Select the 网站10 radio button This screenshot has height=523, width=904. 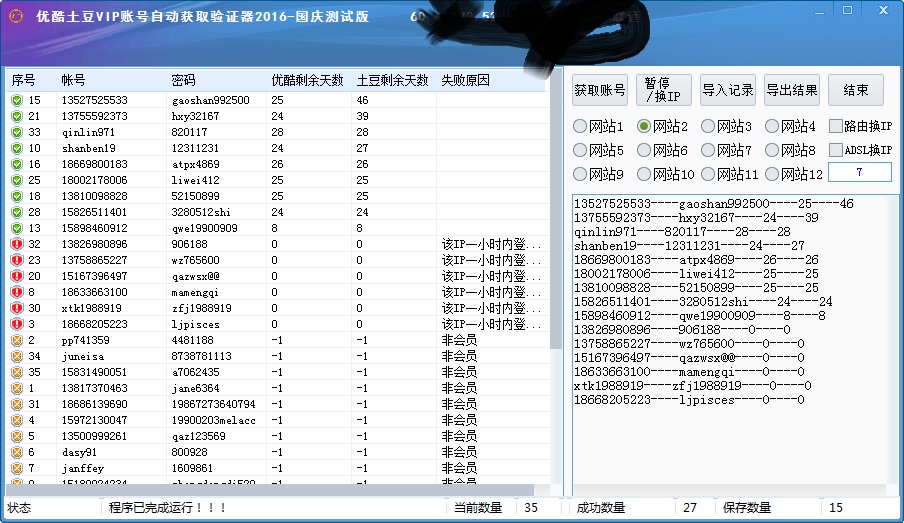pyautogui.click(x=644, y=174)
